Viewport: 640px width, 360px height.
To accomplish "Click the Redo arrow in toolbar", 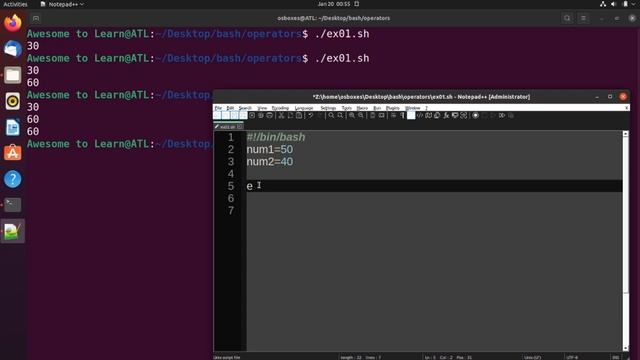I will (320, 116).
